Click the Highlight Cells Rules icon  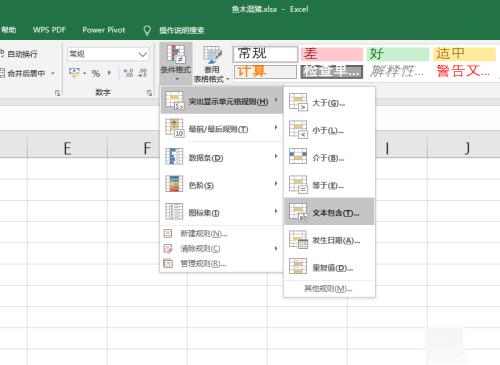coord(175,101)
